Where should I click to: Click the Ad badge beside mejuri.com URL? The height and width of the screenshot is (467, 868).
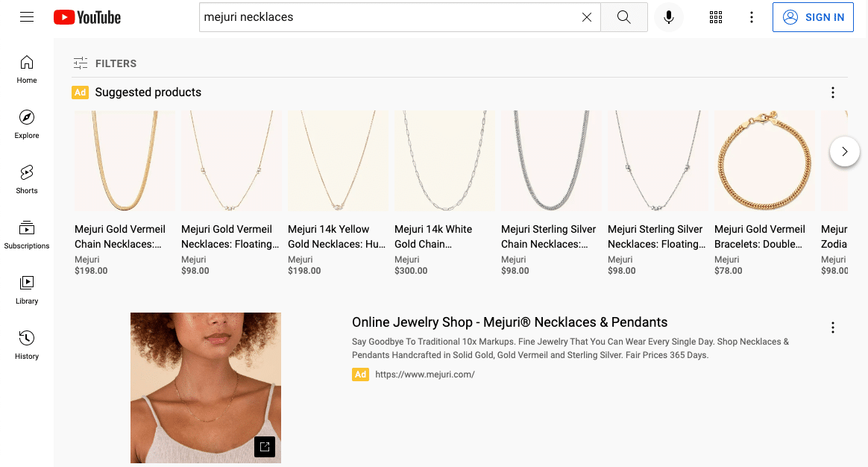[360, 374]
